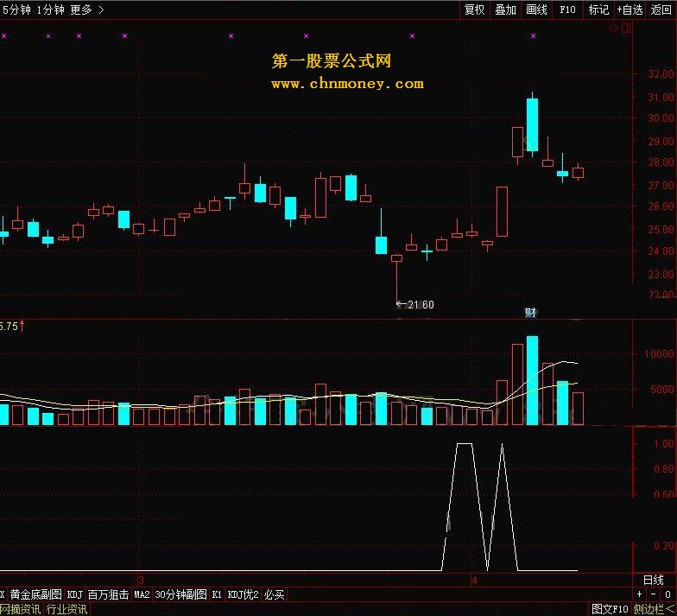
Task: Open the 网摘资讯 news tab
Action: coord(21,610)
